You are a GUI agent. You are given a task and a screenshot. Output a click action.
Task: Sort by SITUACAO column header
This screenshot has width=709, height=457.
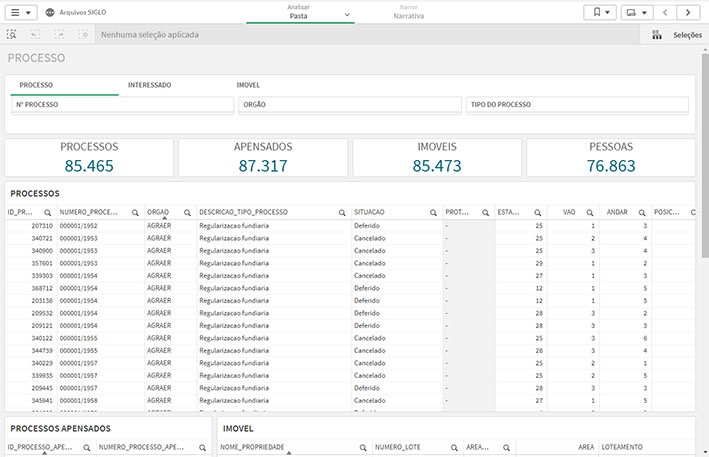click(x=369, y=212)
